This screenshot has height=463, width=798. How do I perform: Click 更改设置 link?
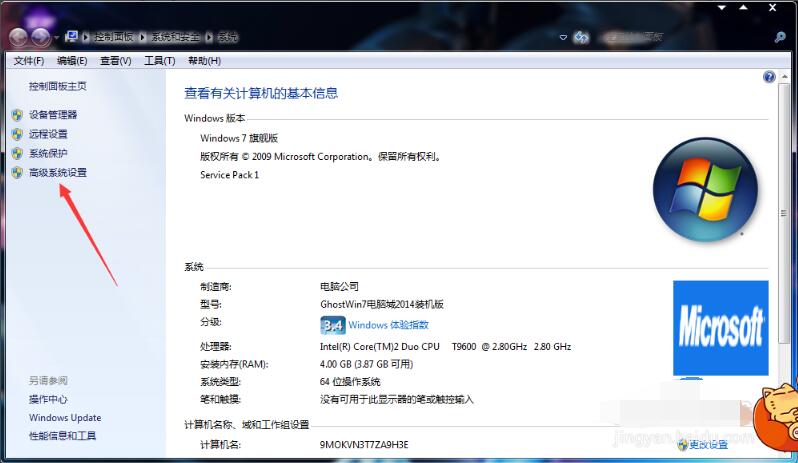[x=708, y=445]
